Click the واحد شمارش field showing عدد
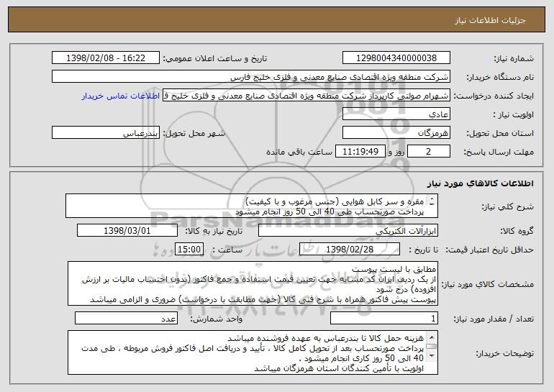The image size is (554, 392). click(x=126, y=318)
